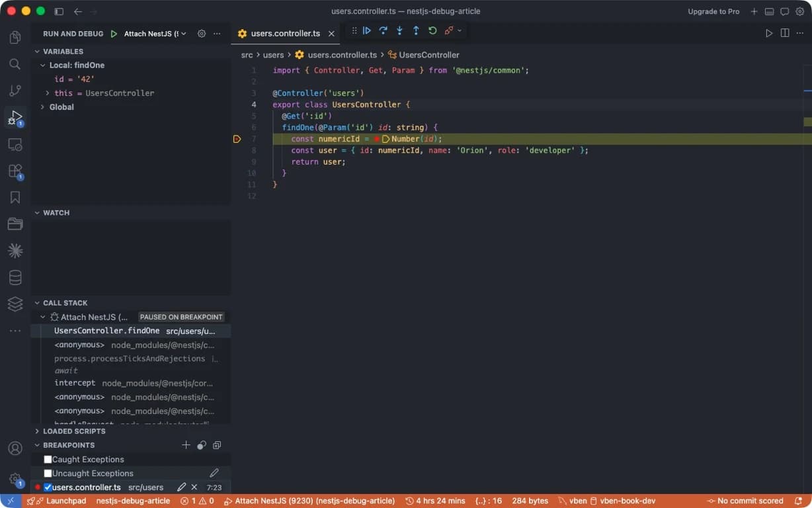
Task: Click 'src' in the breadcrumb
Action: (x=247, y=55)
